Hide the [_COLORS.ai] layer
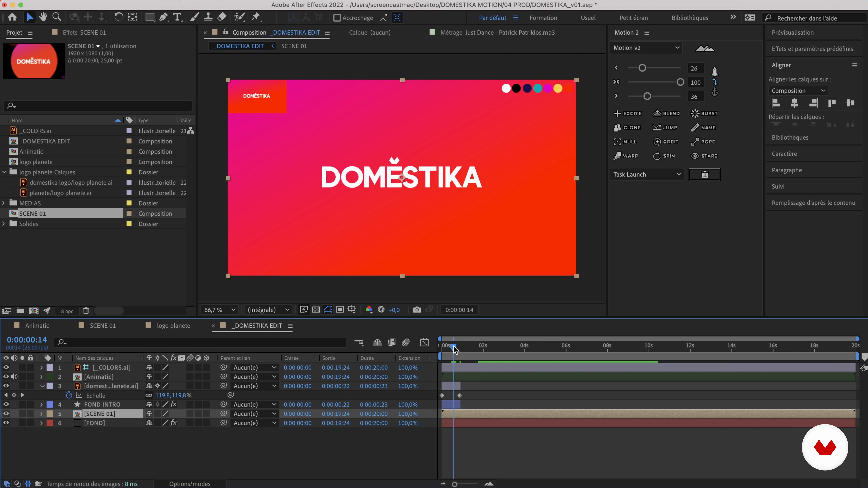The width and height of the screenshot is (868, 488). tap(6, 367)
